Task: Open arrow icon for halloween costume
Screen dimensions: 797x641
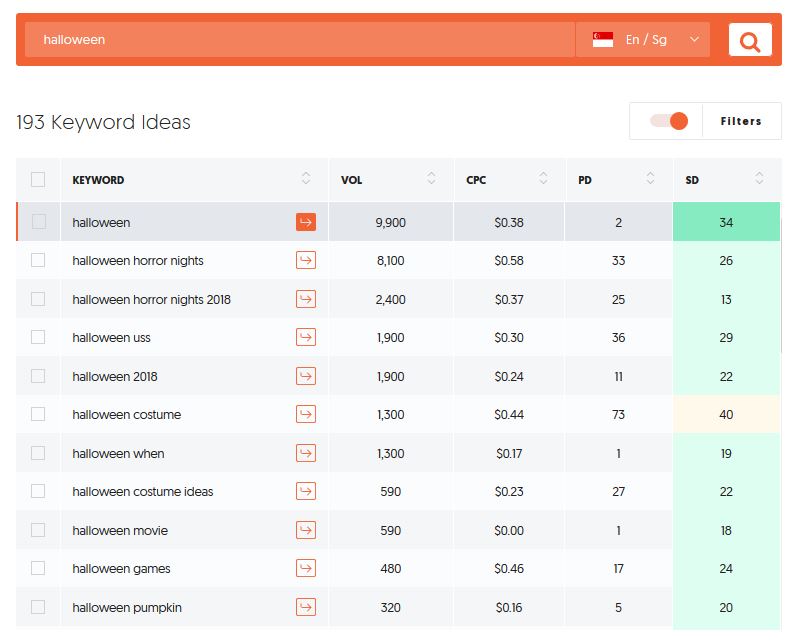Action: tap(306, 414)
